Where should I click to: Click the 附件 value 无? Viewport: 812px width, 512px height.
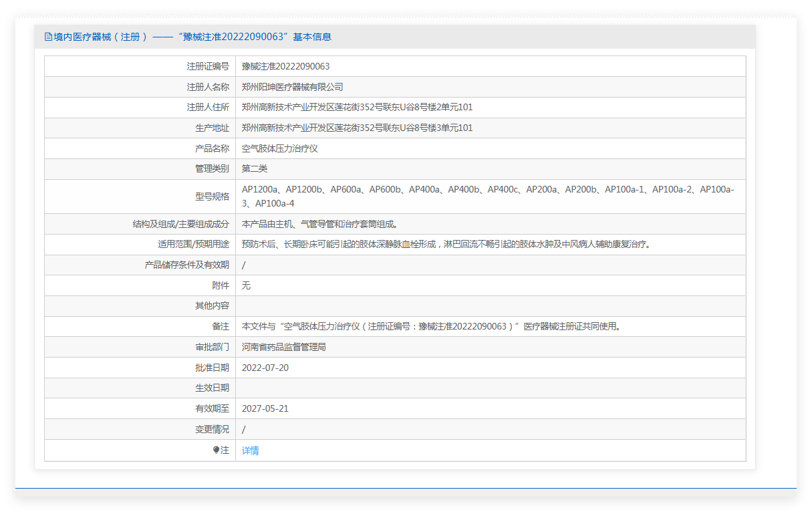pos(246,285)
